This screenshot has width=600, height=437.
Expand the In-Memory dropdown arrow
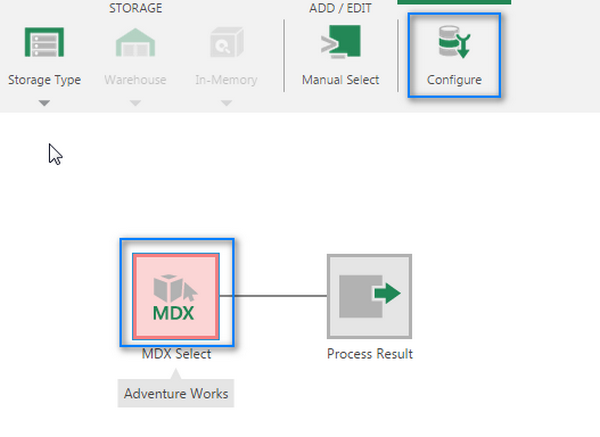click(x=225, y=102)
